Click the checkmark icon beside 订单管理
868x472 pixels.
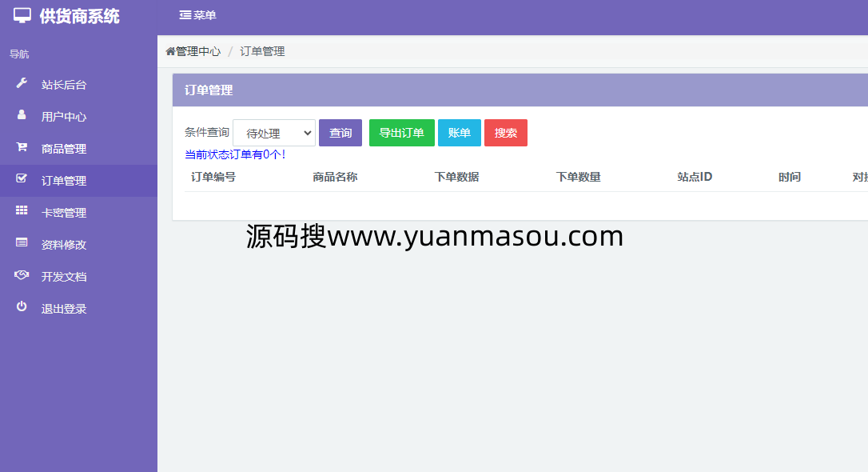pos(22,179)
